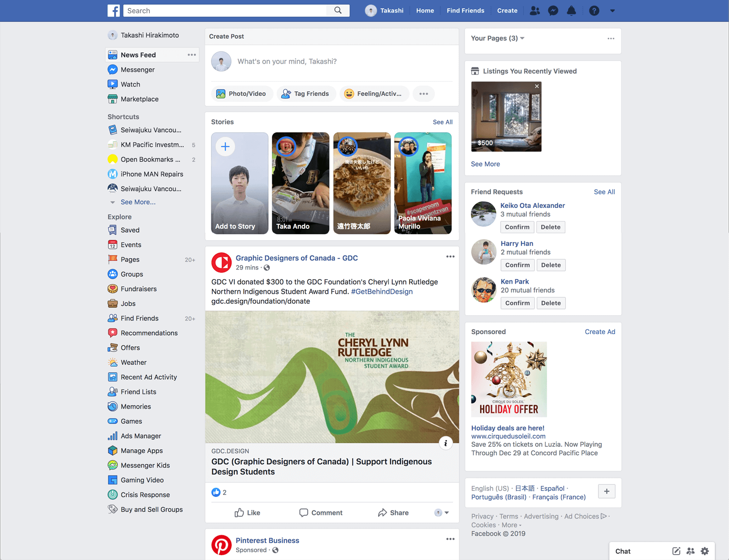The image size is (729, 560).
Task: Open Messenger icon in top bar
Action: click(553, 11)
